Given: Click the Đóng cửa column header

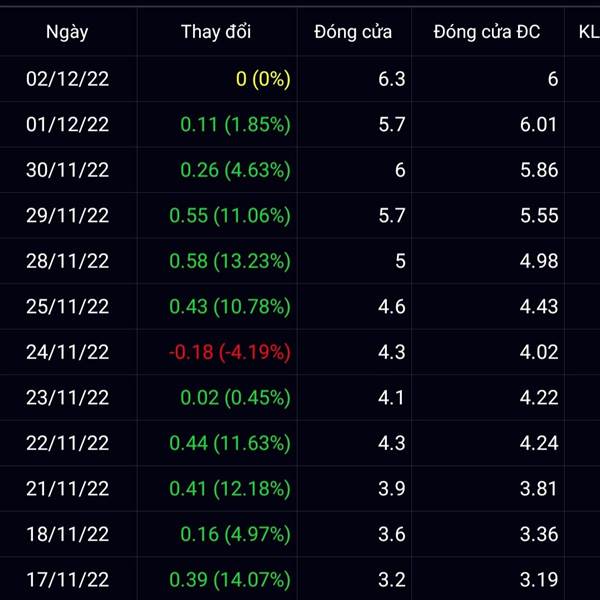Looking at the screenshot, I should pyautogui.click(x=352, y=32).
